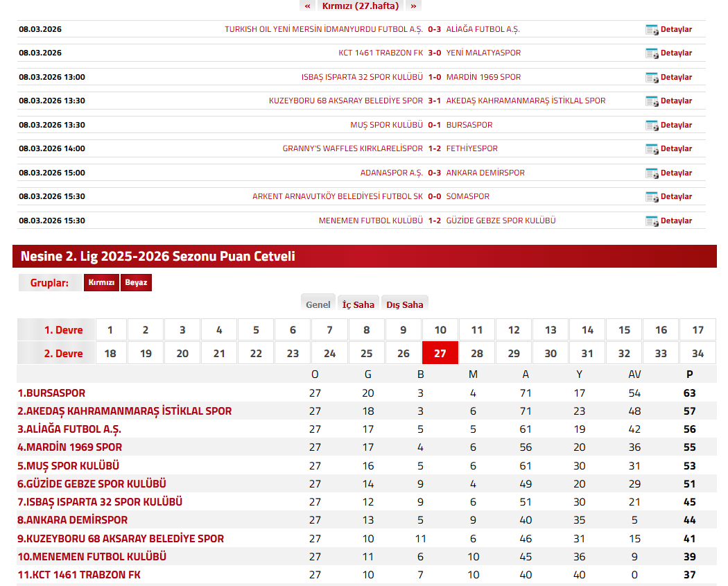
Task: Open Kuzeyboru 68 Aksaray Belediye Spor match link
Action: click(x=345, y=101)
